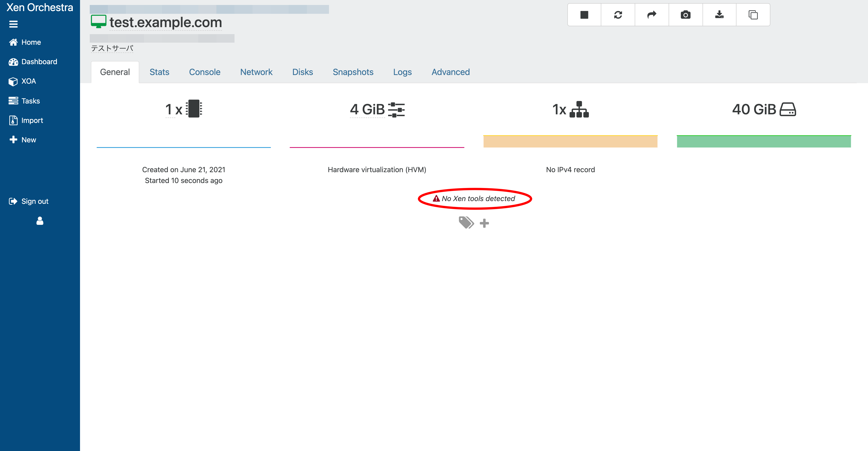This screenshot has width=868, height=451.
Task: Edit the 4 GiB memory value
Action: pos(367,109)
